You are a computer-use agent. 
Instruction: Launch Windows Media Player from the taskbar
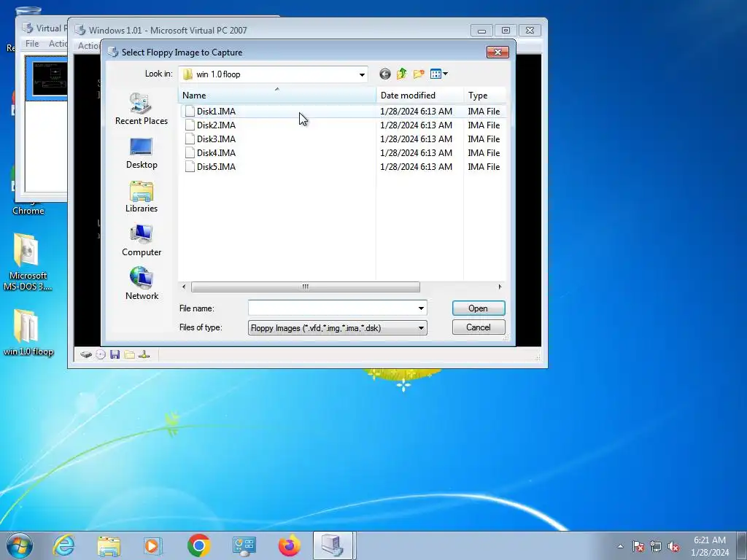point(153,545)
